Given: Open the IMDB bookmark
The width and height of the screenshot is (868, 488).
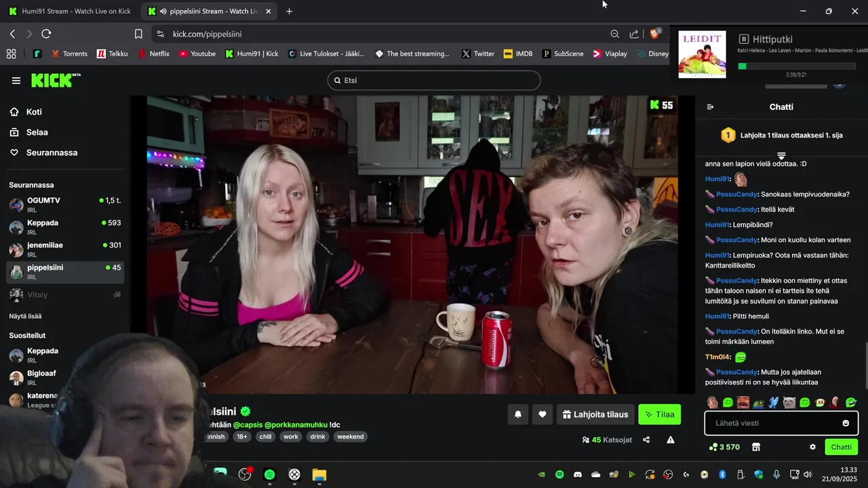Looking at the screenshot, I should point(518,54).
